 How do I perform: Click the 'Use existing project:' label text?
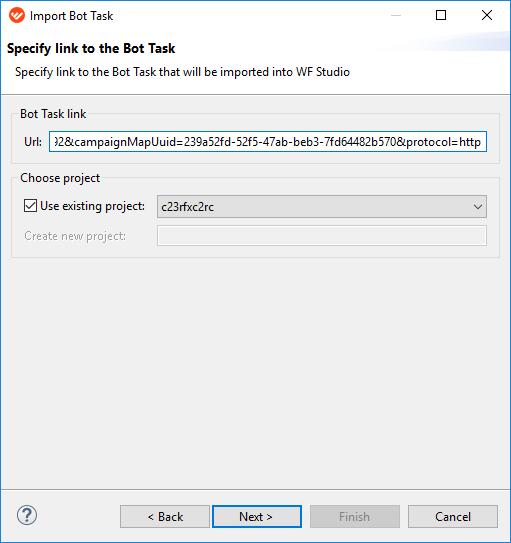pyautogui.click(x=92, y=206)
